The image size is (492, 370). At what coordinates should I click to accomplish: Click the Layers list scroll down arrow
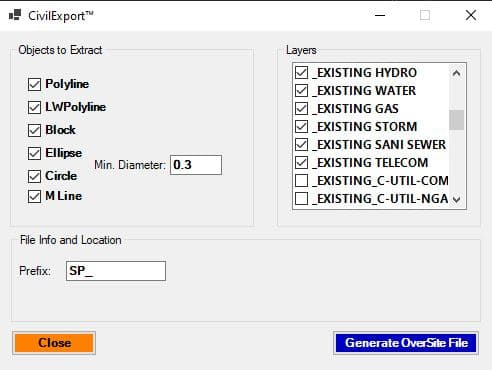coord(456,199)
